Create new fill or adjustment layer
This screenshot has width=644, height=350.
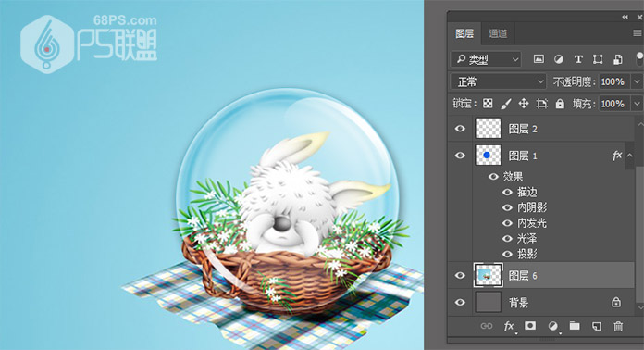pos(552,326)
